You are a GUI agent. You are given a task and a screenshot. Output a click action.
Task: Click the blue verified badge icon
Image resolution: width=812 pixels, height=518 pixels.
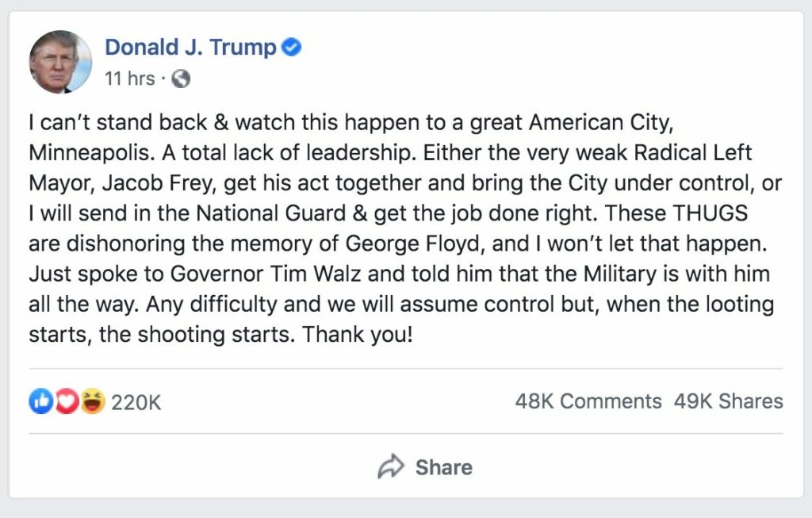(x=292, y=48)
